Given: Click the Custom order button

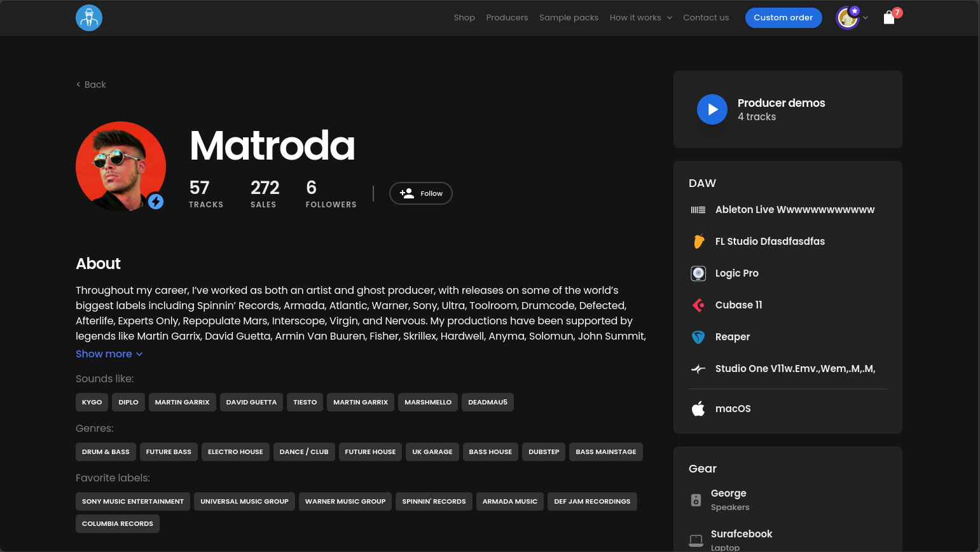Looking at the screenshot, I should 783,18.
